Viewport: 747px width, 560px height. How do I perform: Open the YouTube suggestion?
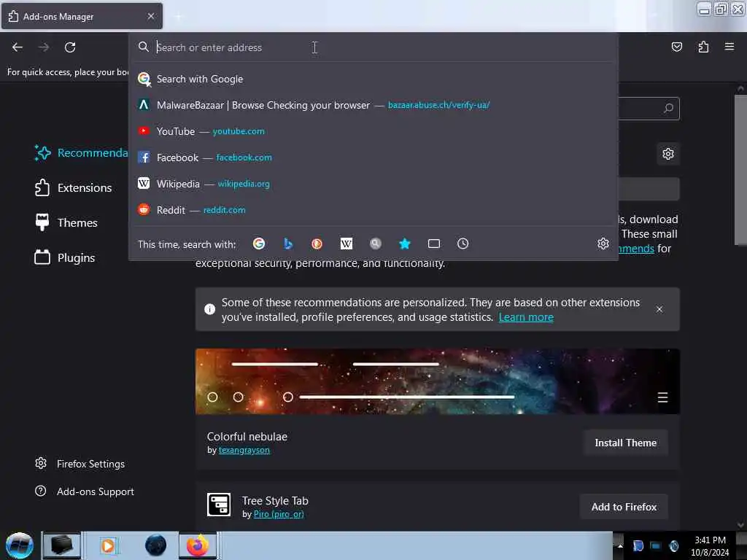[373, 131]
